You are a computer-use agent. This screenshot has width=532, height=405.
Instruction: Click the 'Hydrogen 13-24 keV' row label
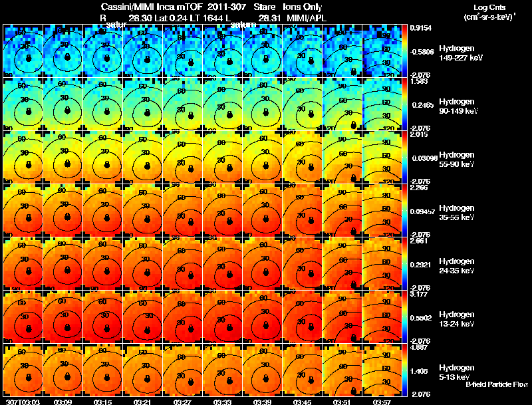click(457, 319)
